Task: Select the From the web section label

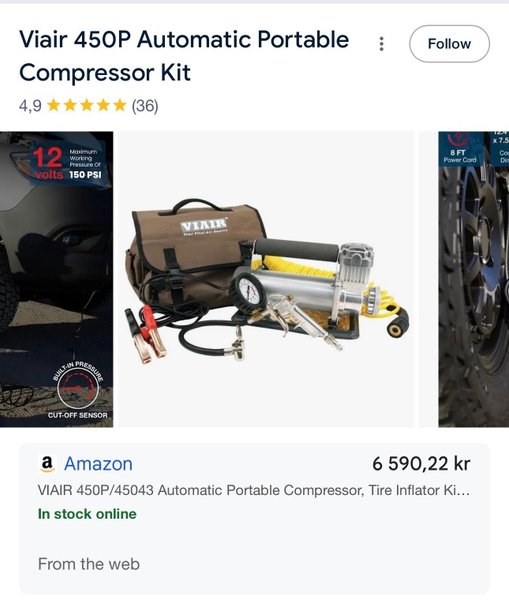Action: click(x=89, y=564)
